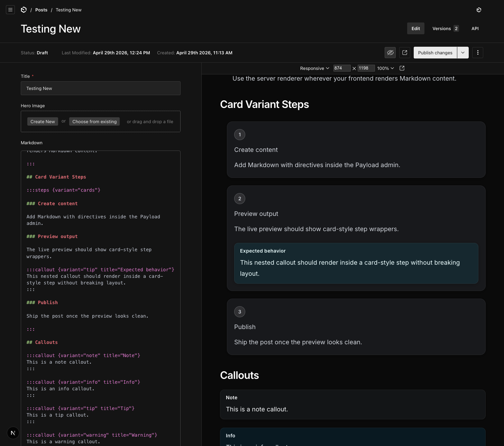Open the account icon at top right

pyautogui.click(x=479, y=10)
